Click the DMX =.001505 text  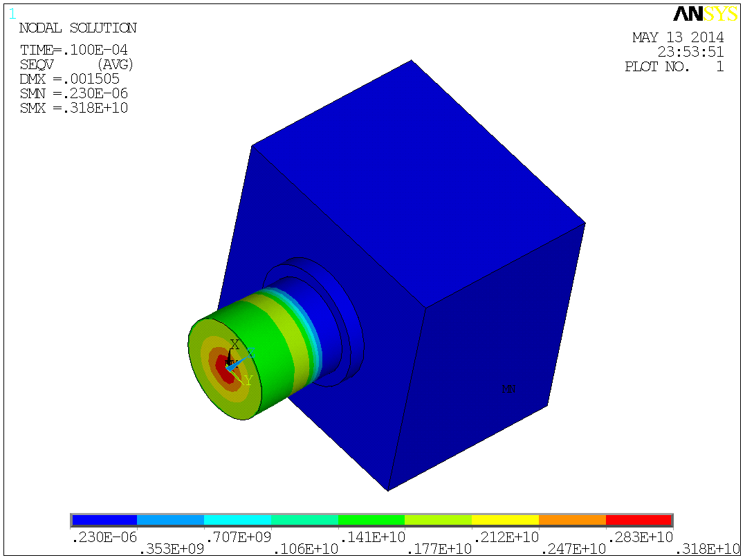pyautogui.click(x=69, y=79)
